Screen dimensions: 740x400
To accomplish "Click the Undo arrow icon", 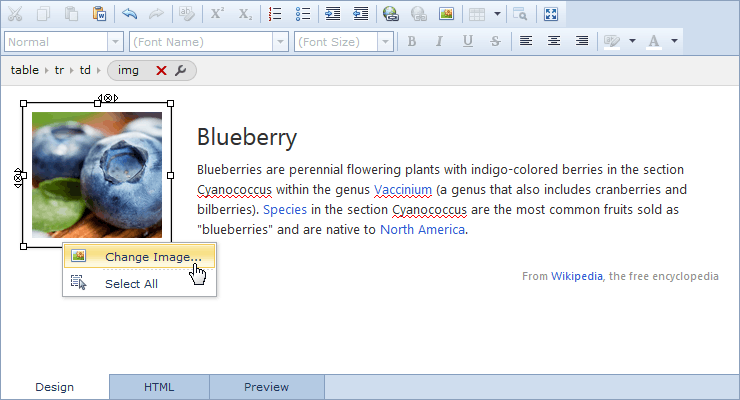I will point(129,14).
